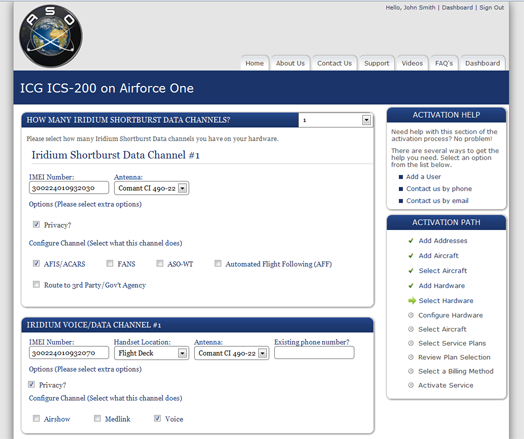524x439 pixels.
Task: Click Dashboard link in top header
Action: pyautogui.click(x=457, y=7)
